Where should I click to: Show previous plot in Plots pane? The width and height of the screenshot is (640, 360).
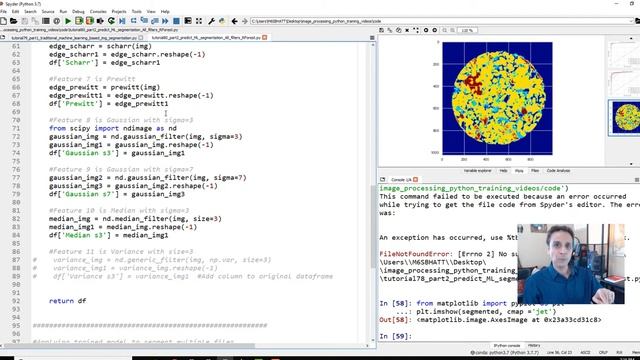(x=426, y=30)
